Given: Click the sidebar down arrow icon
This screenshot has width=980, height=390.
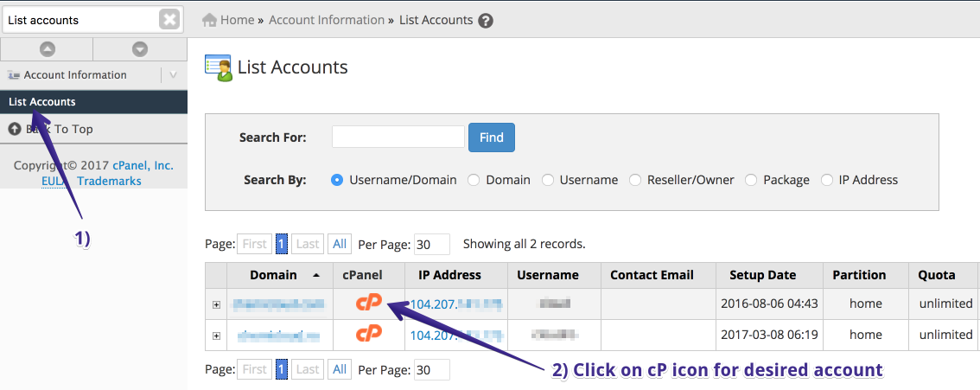Looking at the screenshot, I should tap(139, 49).
